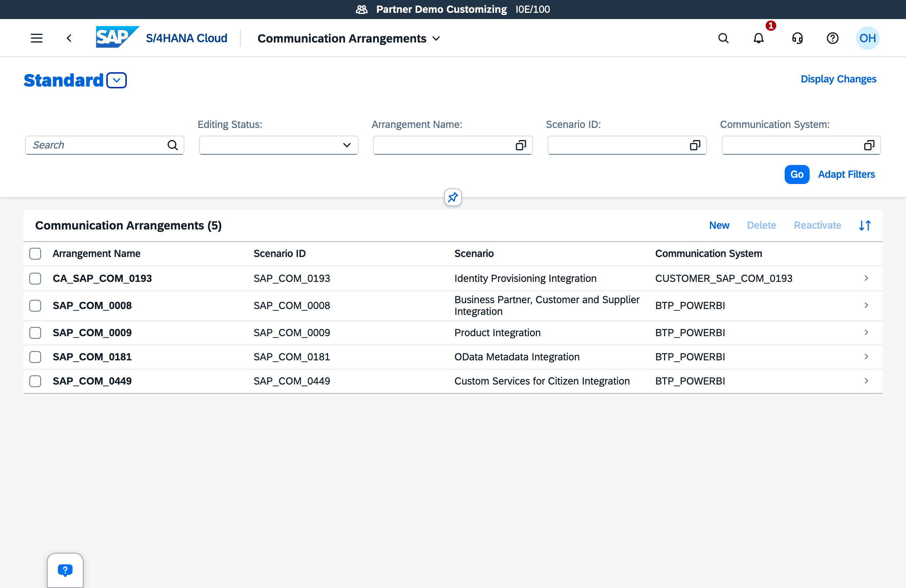Image resolution: width=906 pixels, height=588 pixels.
Task: Check the SAP_COM_0449 row checkbox
Action: (35, 381)
